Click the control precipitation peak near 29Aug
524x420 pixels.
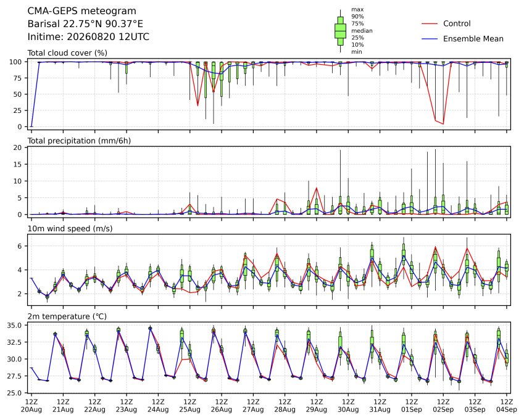click(317, 188)
